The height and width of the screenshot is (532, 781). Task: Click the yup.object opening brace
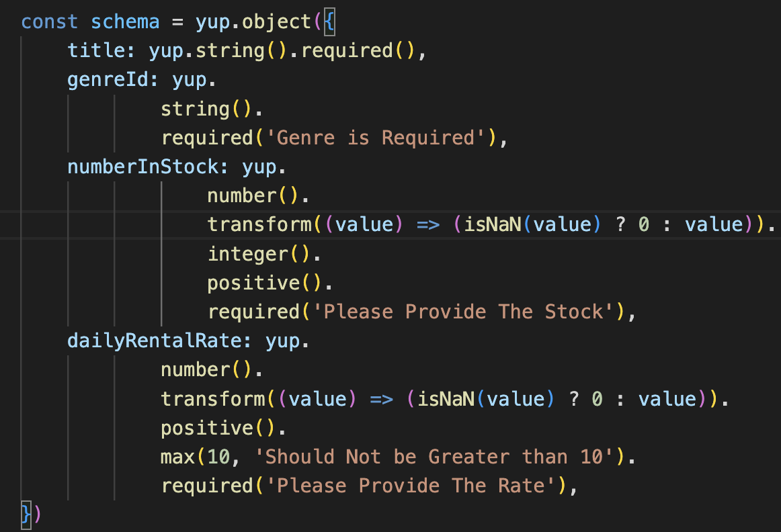329,21
